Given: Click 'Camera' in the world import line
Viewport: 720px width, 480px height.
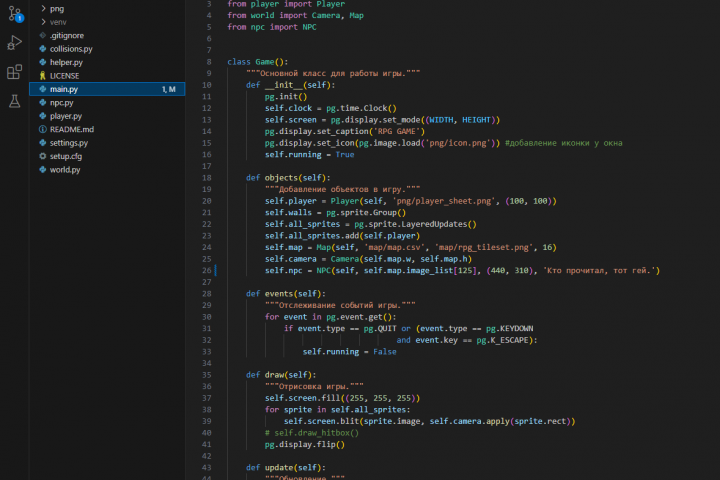Looking at the screenshot, I should pos(326,16).
